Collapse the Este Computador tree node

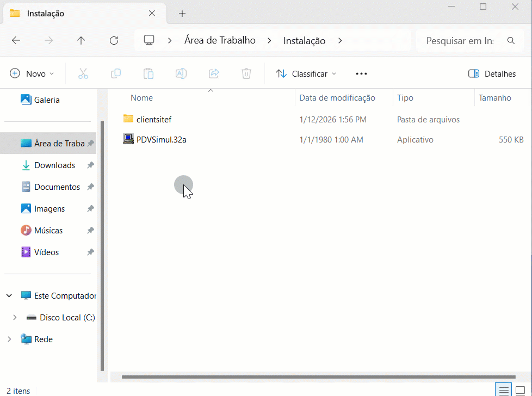point(9,296)
